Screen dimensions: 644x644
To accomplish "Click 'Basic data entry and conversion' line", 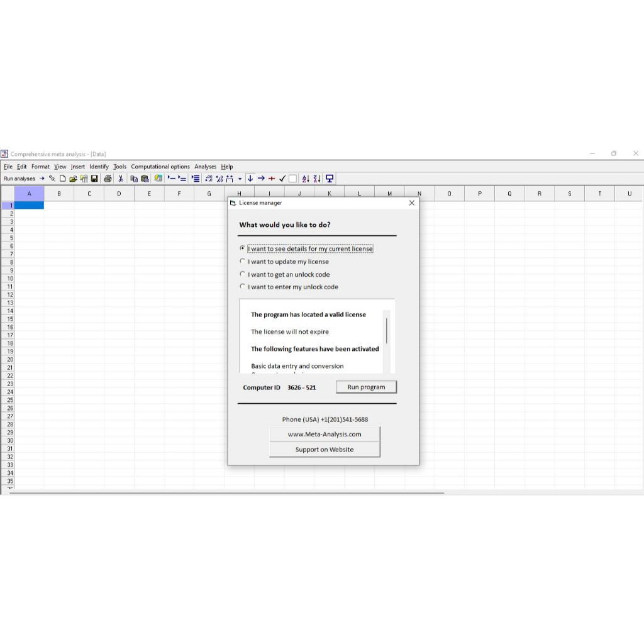I will point(297,366).
